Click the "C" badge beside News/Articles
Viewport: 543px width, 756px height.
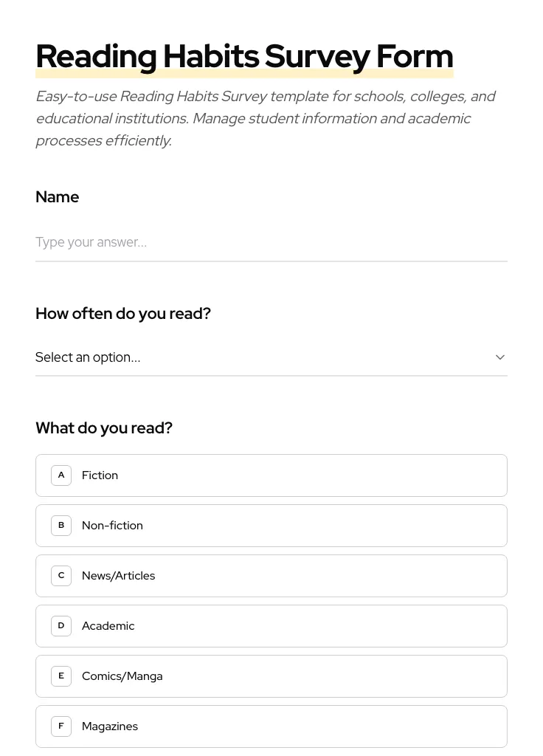(x=61, y=575)
